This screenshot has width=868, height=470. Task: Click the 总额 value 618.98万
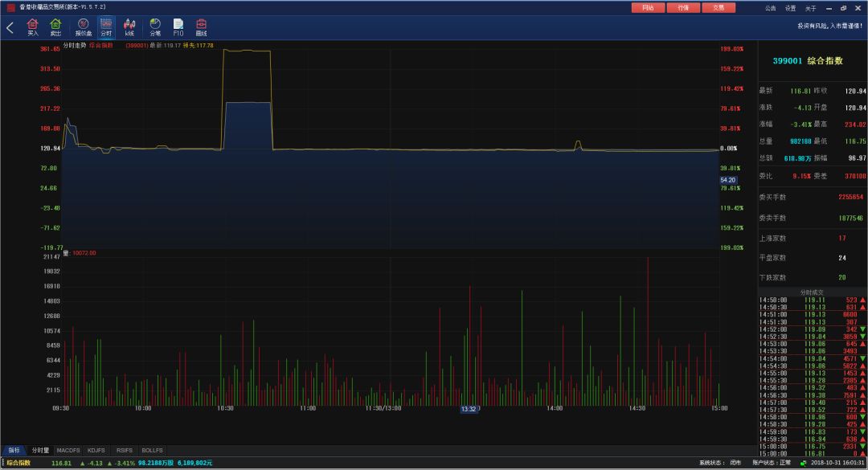coord(798,158)
